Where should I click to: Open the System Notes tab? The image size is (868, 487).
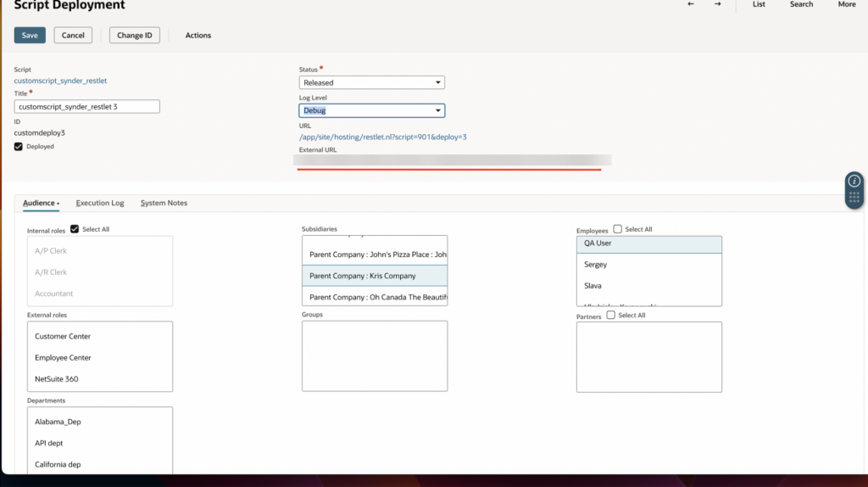[x=164, y=203]
